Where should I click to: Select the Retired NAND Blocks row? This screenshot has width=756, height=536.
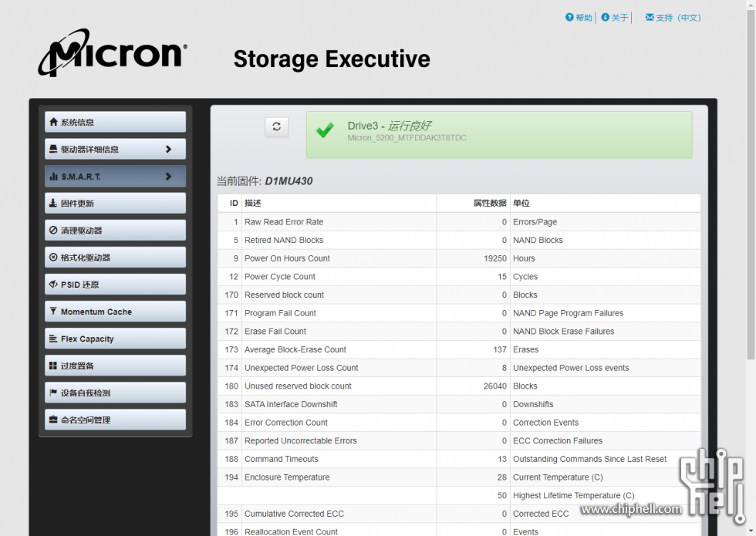[x=459, y=240]
